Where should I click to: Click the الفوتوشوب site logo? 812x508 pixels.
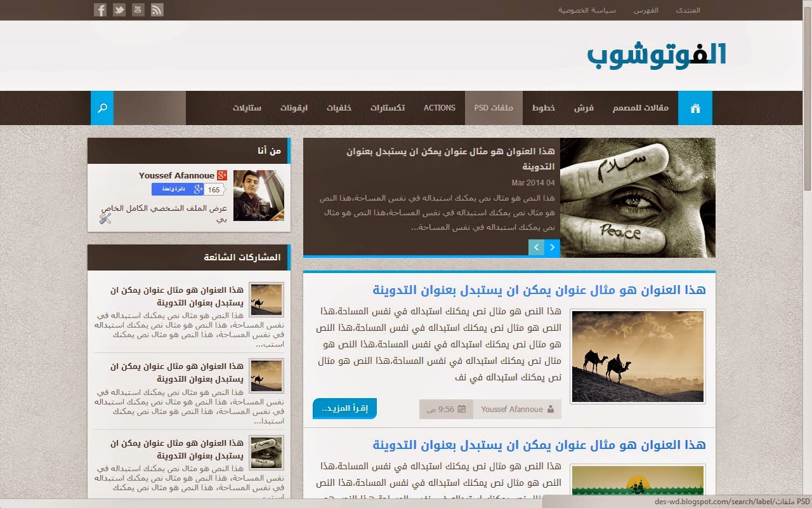pos(657,56)
